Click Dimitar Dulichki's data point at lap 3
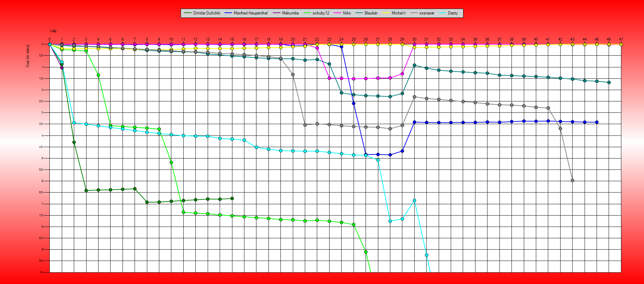The image size is (644, 284). [86, 190]
